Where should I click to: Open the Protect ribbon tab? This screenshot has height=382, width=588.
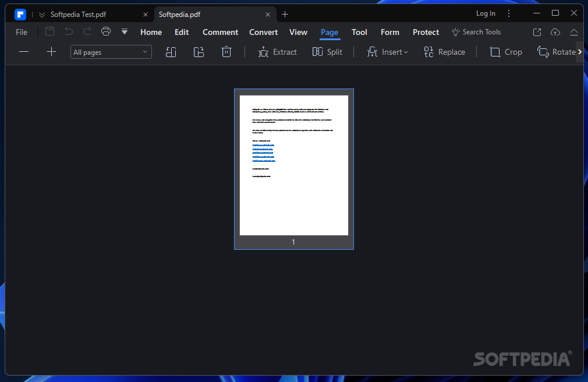click(426, 32)
